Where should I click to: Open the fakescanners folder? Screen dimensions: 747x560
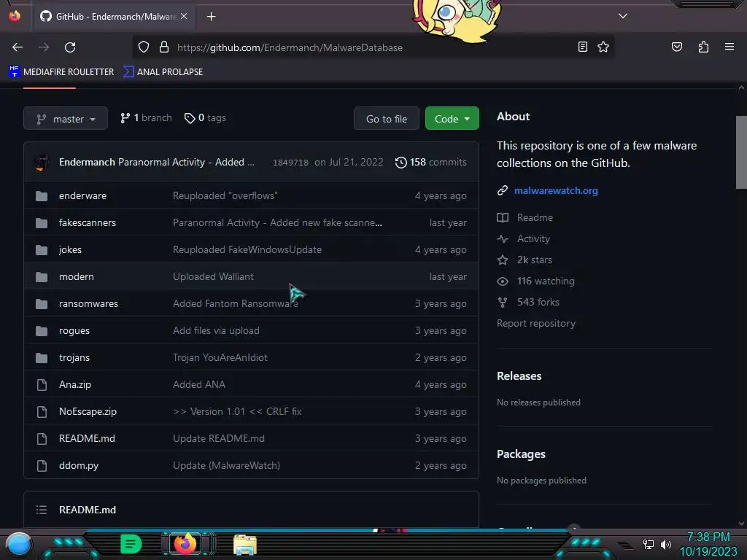click(x=88, y=223)
